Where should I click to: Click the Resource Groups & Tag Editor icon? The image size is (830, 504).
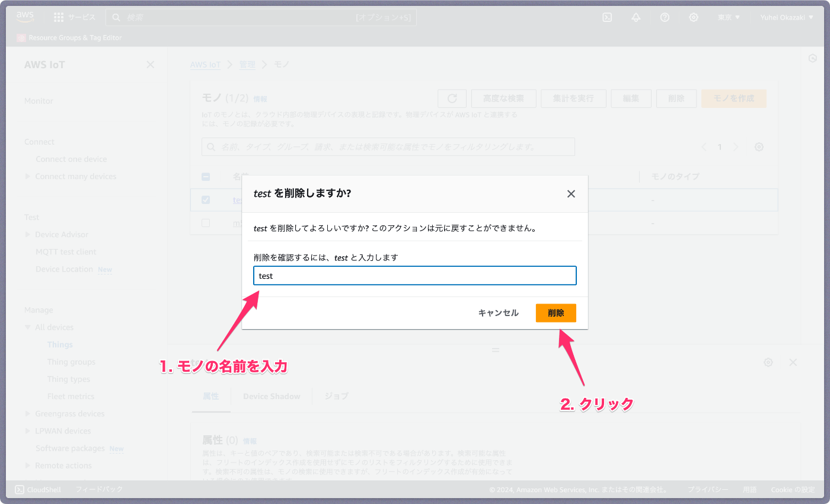(21, 37)
